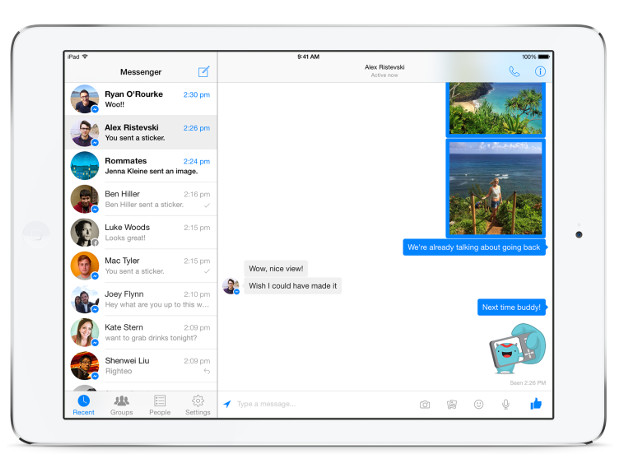
Task: Tap the compose new message icon
Action: pyautogui.click(x=203, y=72)
